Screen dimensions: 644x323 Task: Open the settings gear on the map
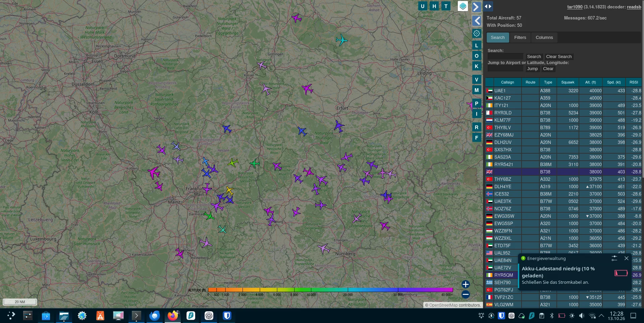477,34
